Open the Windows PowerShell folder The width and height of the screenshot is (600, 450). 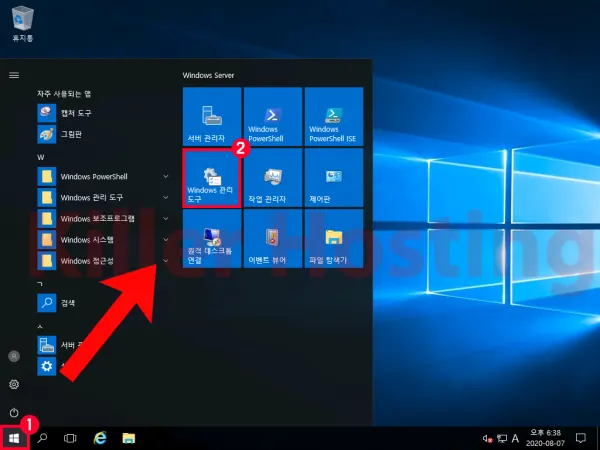click(x=103, y=176)
